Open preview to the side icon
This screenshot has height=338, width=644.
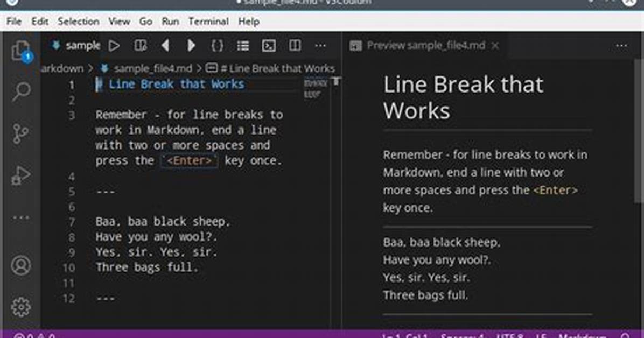(x=141, y=46)
